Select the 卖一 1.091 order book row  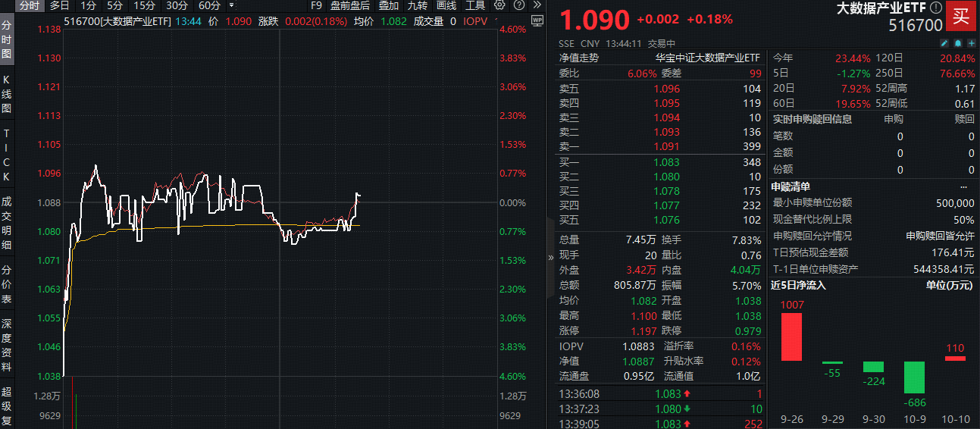(660, 146)
